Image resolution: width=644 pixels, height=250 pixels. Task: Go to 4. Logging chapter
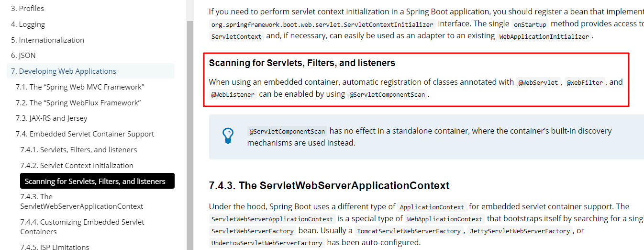28,24
